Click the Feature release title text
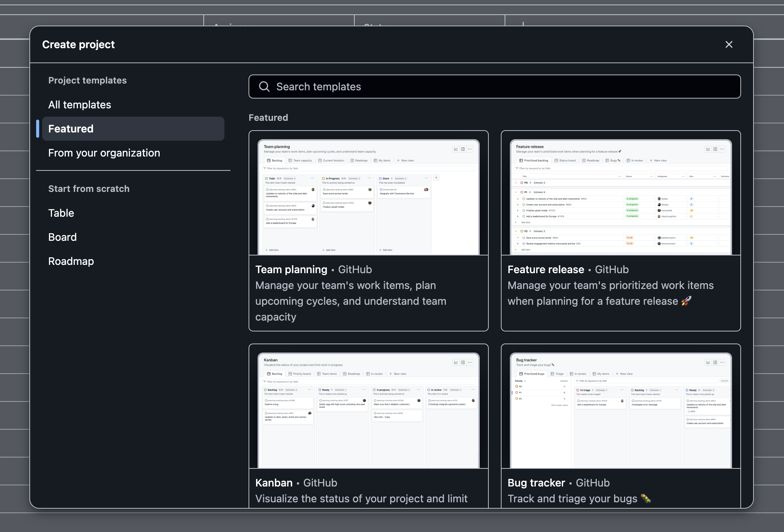 tap(546, 269)
